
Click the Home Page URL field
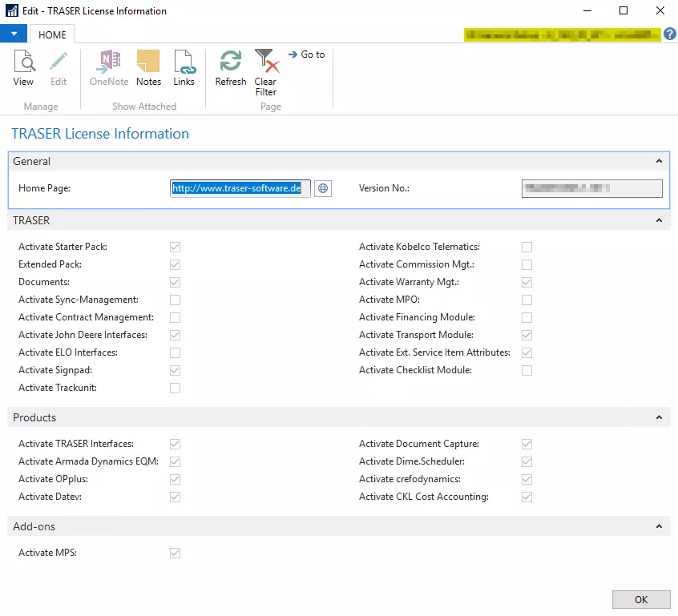(240, 188)
